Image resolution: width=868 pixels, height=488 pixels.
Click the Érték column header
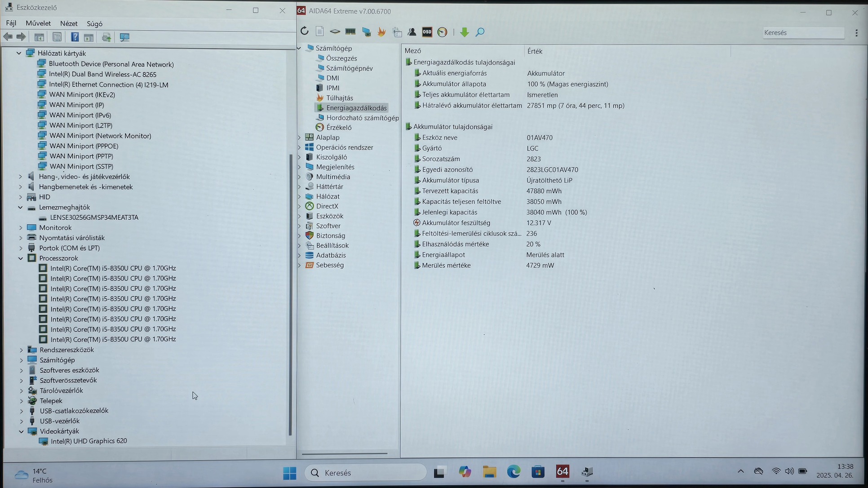535,51
